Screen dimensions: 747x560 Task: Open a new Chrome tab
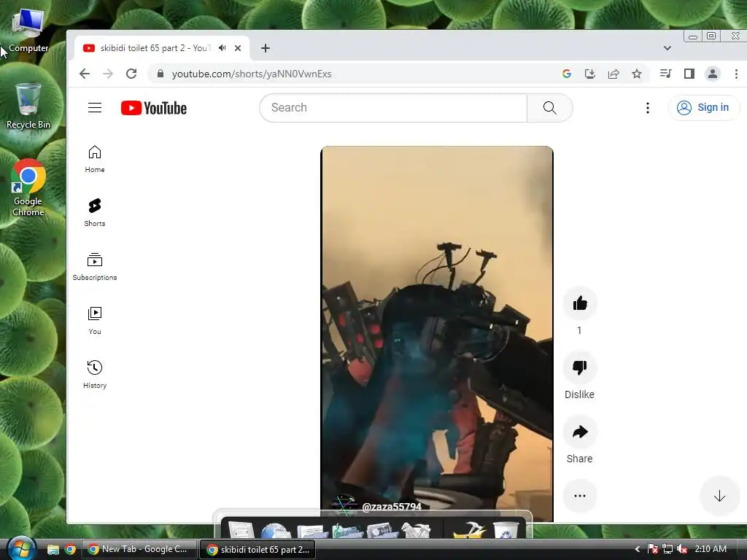266,48
